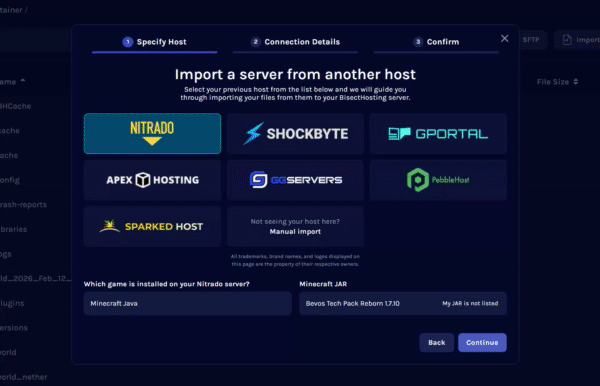Pick the GPortal host card
Screen dimensions: 600x386
pos(438,134)
